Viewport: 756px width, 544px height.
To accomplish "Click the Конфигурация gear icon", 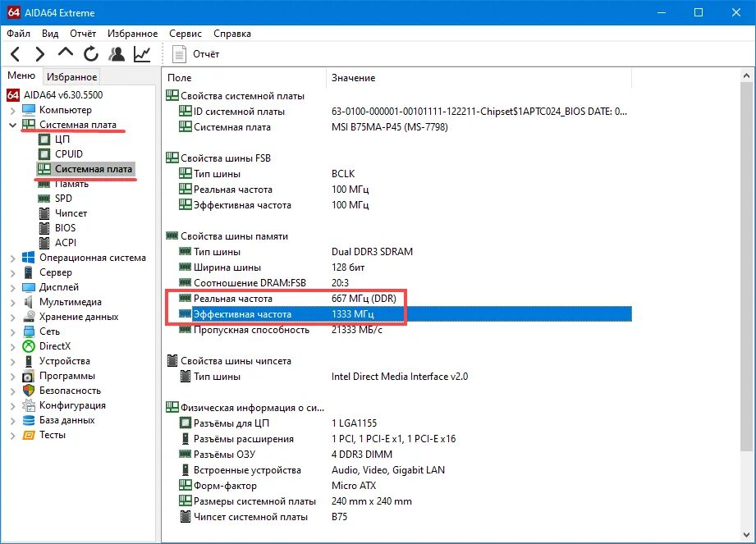I will click(x=29, y=405).
